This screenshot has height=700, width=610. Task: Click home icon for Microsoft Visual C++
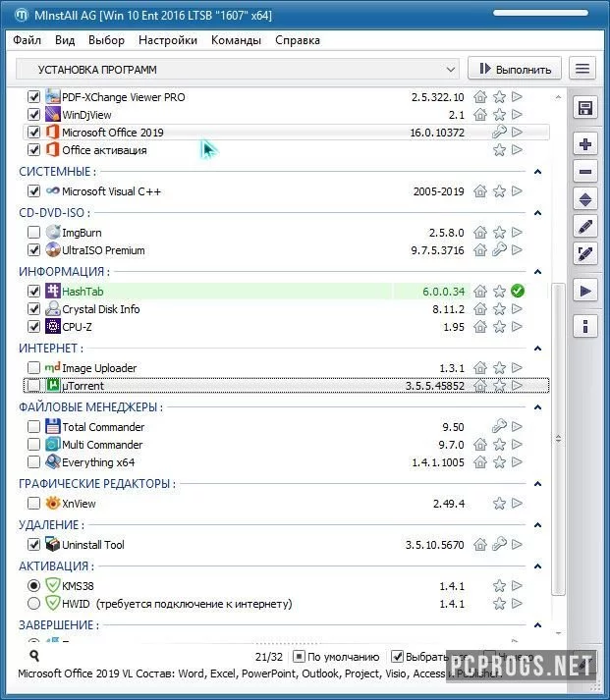click(480, 191)
